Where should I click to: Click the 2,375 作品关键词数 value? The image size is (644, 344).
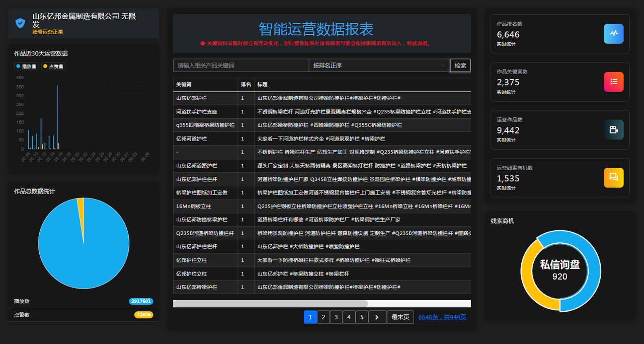(508, 83)
